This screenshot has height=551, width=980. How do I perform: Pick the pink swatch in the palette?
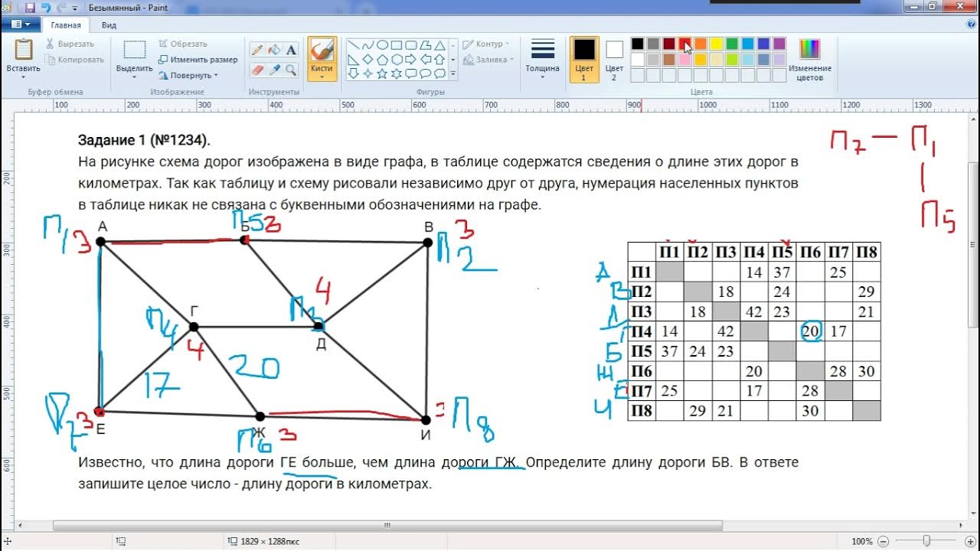click(684, 60)
